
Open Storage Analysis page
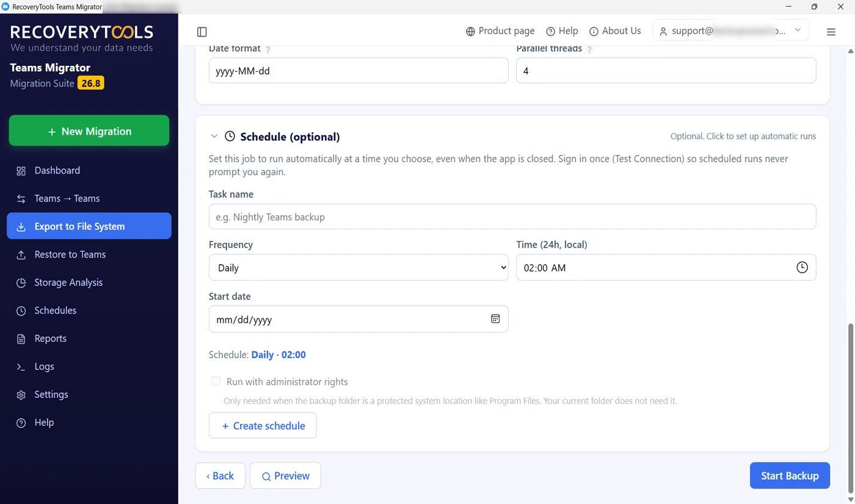coord(89,283)
